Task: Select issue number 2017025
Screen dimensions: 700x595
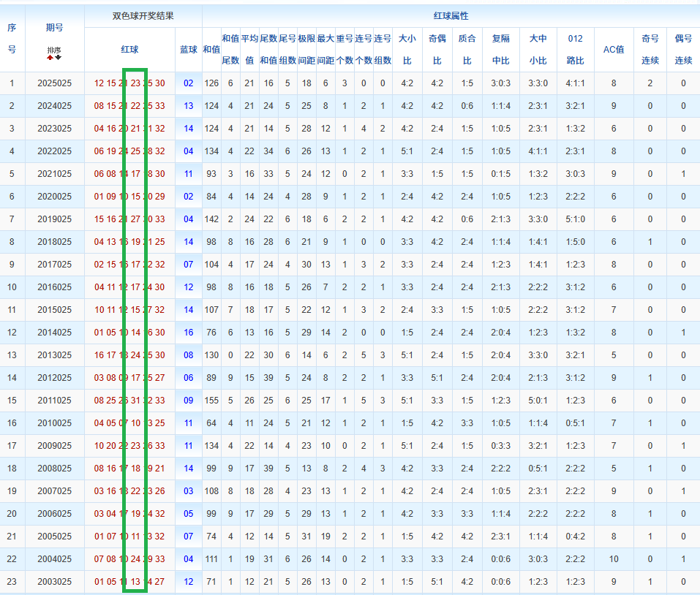Action: pyautogui.click(x=54, y=265)
